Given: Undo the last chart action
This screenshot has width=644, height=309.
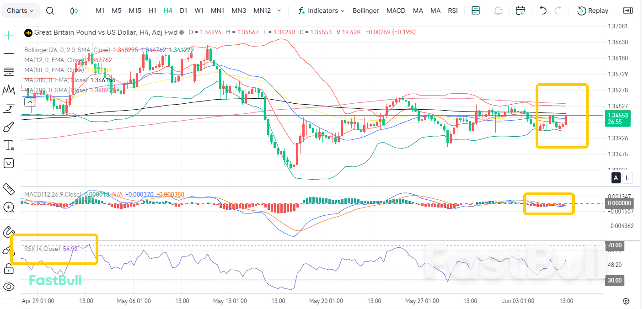Looking at the screenshot, I should [543, 11].
